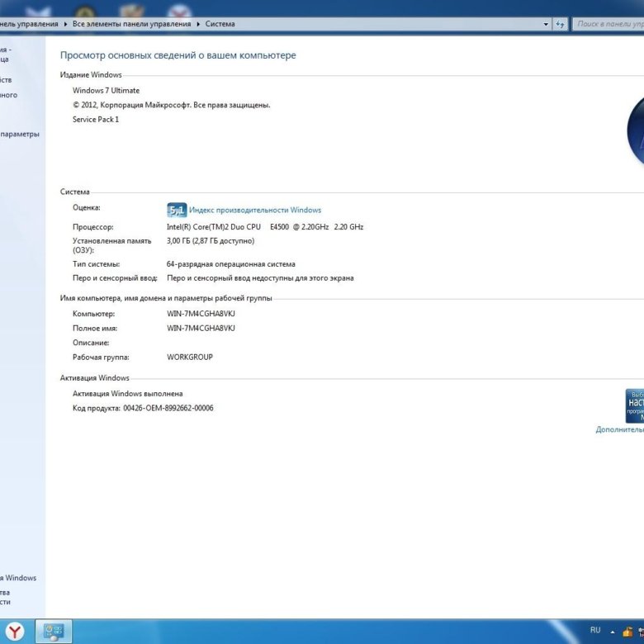The width and height of the screenshot is (644, 644).
Task: Click the 'Издание Windows' section heading
Action: point(91,75)
